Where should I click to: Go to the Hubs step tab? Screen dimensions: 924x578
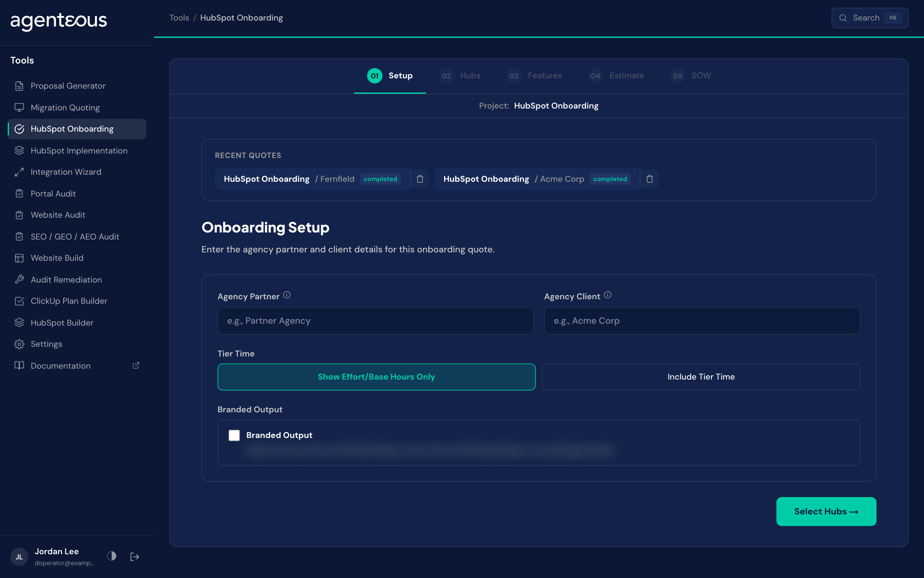coord(459,76)
